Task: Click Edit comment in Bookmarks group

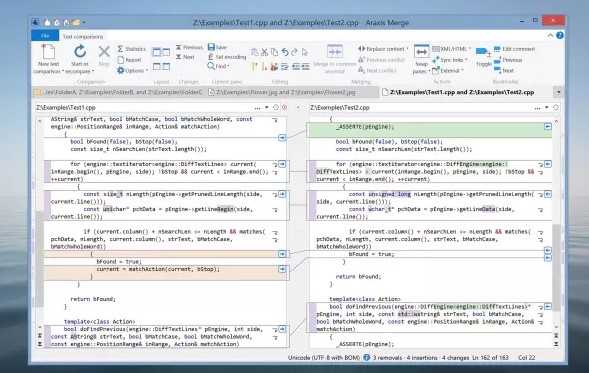Action: (x=514, y=49)
